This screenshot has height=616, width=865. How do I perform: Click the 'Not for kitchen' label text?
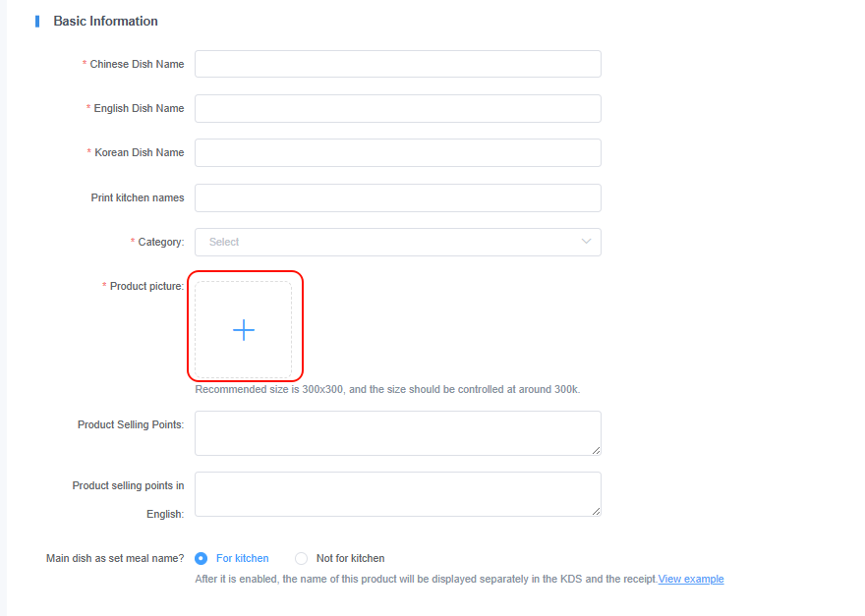350,558
